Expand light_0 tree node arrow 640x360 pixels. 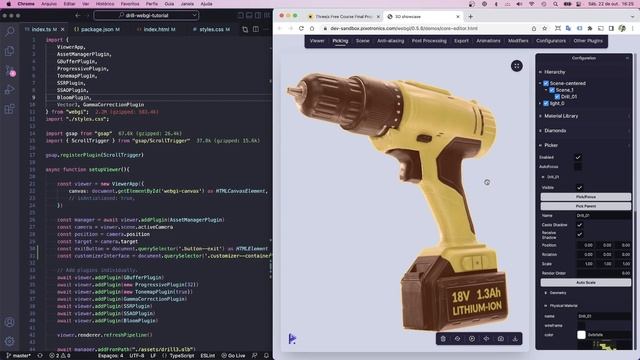tap(540, 104)
